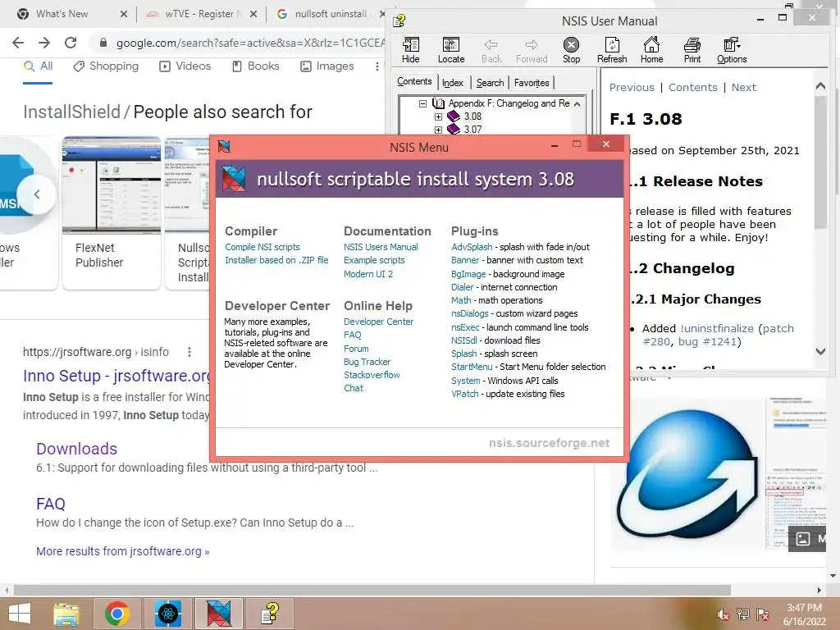Click the Hide icon in NSIS User Manual toolbar
The height and width of the screenshot is (630, 840).
411,50
